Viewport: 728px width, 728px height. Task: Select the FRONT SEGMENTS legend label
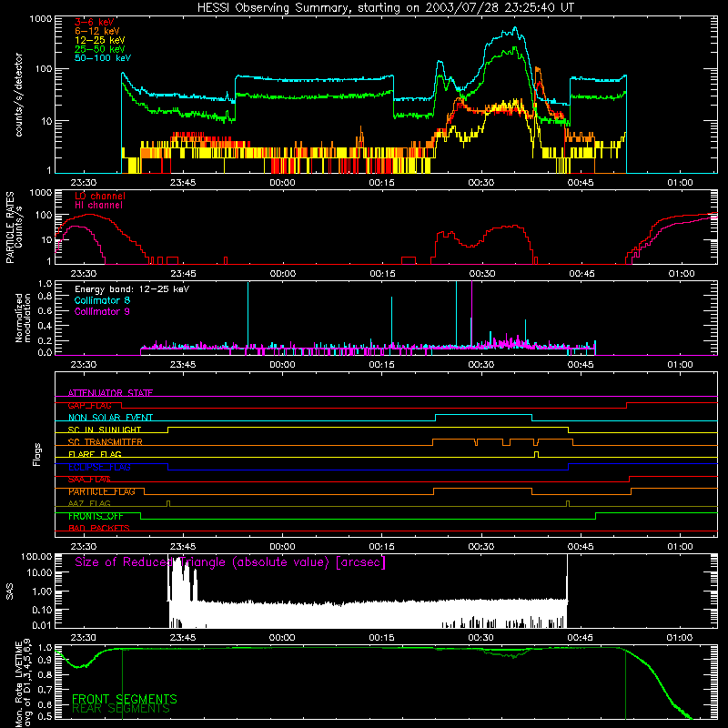click(x=125, y=699)
